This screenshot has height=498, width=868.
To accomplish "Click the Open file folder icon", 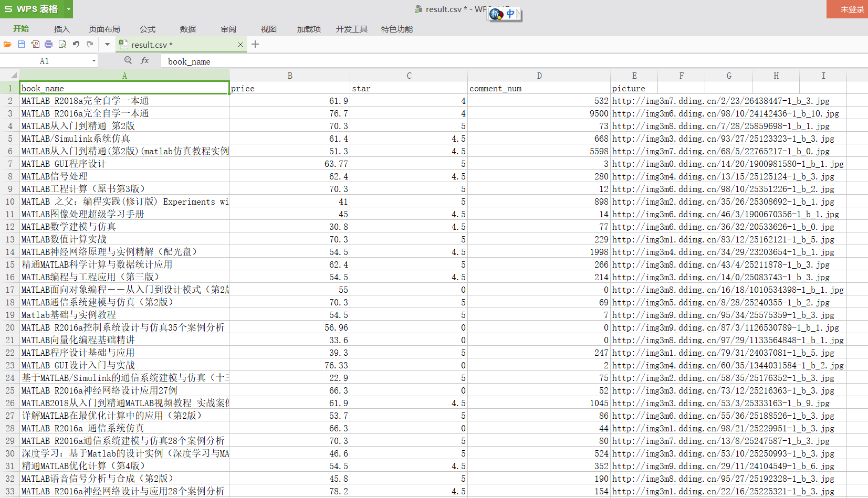I will (7, 45).
